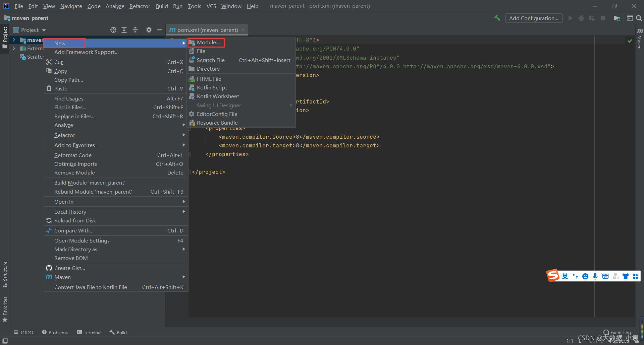Open the Favorites tool window sidebar
This screenshot has height=345, width=644.
coord(5,309)
